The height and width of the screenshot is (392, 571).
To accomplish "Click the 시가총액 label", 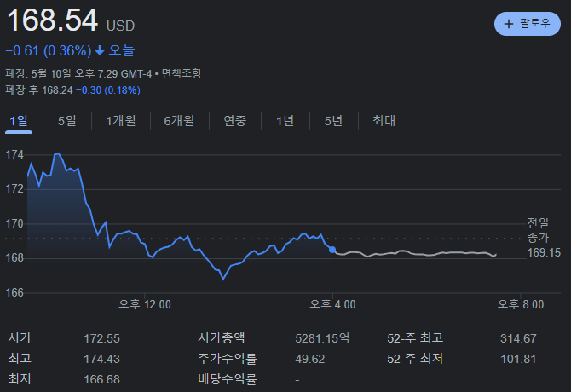I will coord(222,338).
